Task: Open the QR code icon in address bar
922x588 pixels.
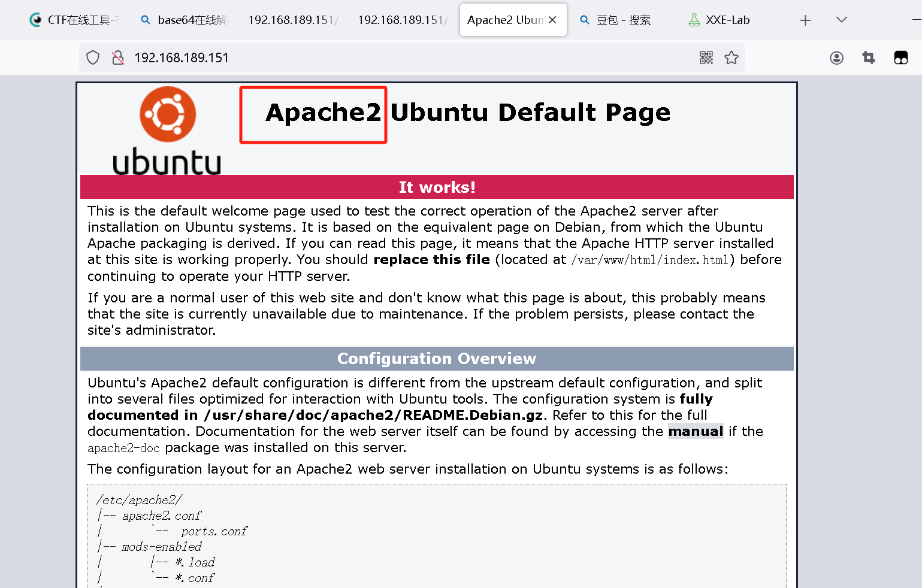Action: point(706,57)
